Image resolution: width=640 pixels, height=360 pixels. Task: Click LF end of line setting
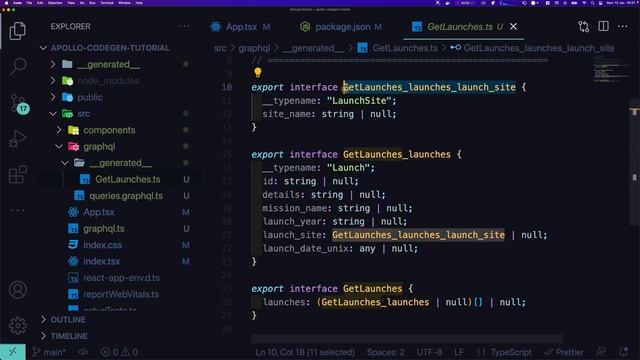[x=459, y=352]
